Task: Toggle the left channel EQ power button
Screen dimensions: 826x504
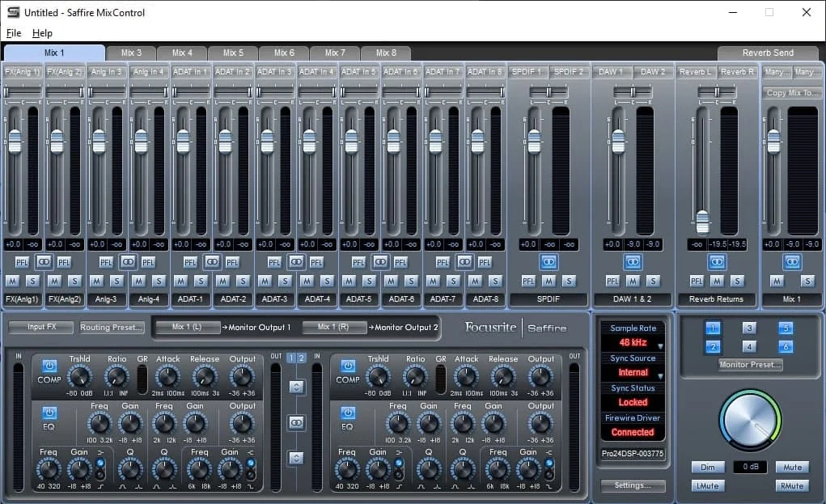Action: [x=49, y=413]
